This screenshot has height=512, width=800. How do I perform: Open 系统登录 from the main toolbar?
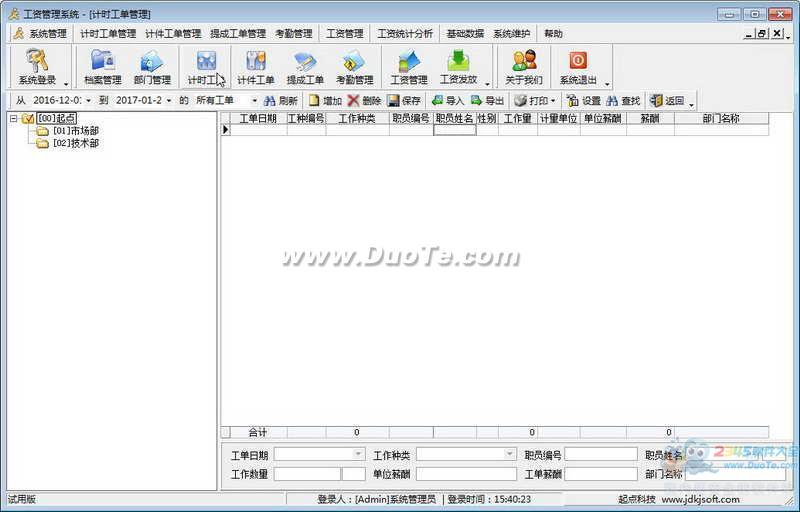tap(38, 67)
